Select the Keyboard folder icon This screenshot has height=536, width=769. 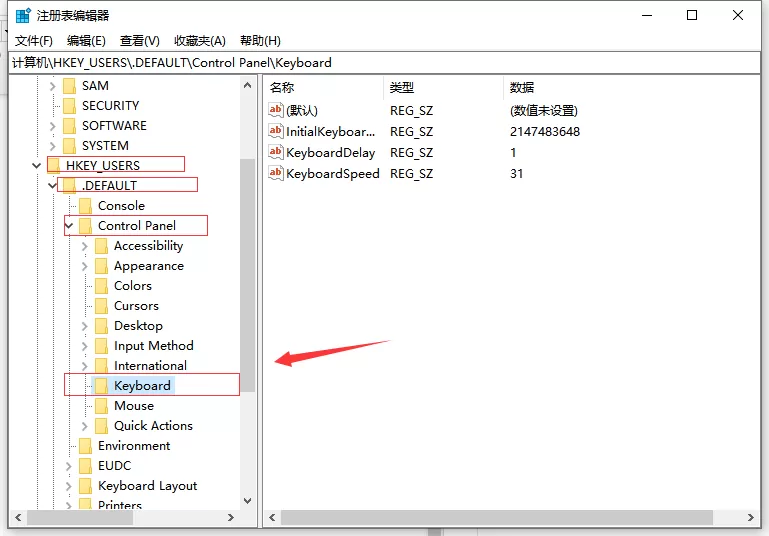point(102,386)
